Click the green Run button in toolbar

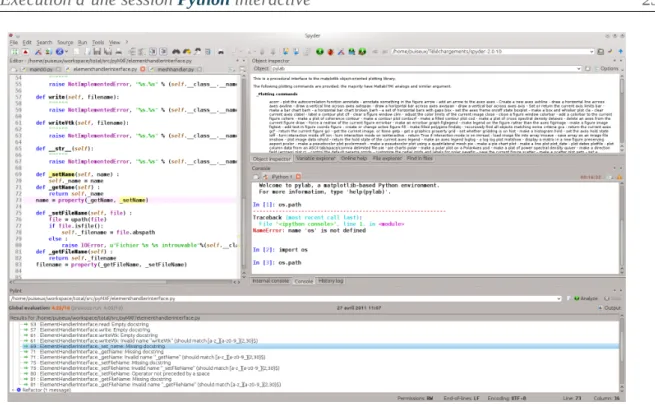pos(320,52)
